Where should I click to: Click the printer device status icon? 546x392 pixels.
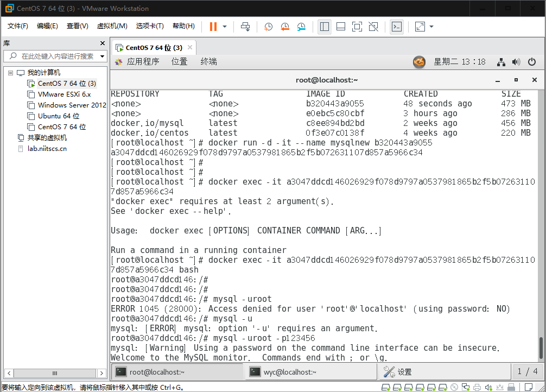[x=477, y=387]
